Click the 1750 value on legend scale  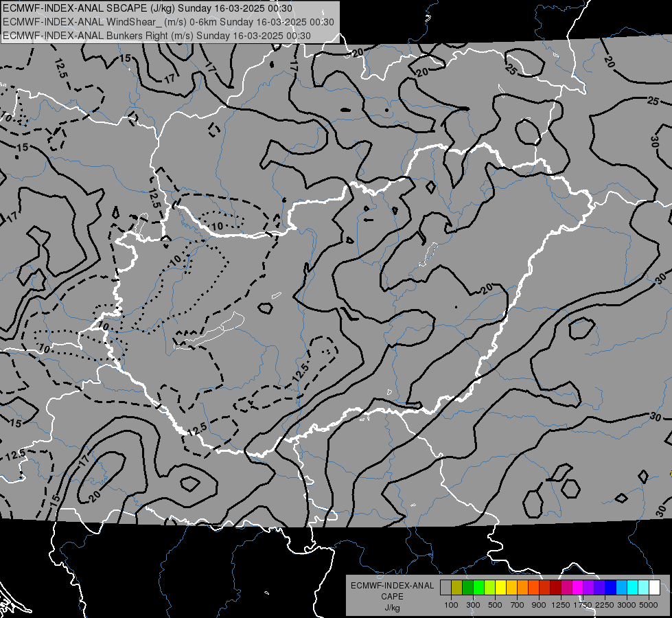pyautogui.click(x=583, y=605)
